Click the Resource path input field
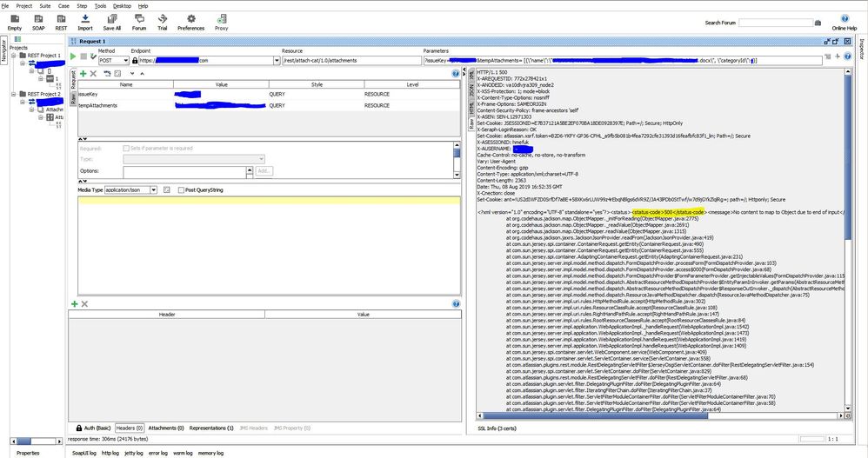Image resolution: width=868 pixels, height=458 pixels. pos(351,60)
